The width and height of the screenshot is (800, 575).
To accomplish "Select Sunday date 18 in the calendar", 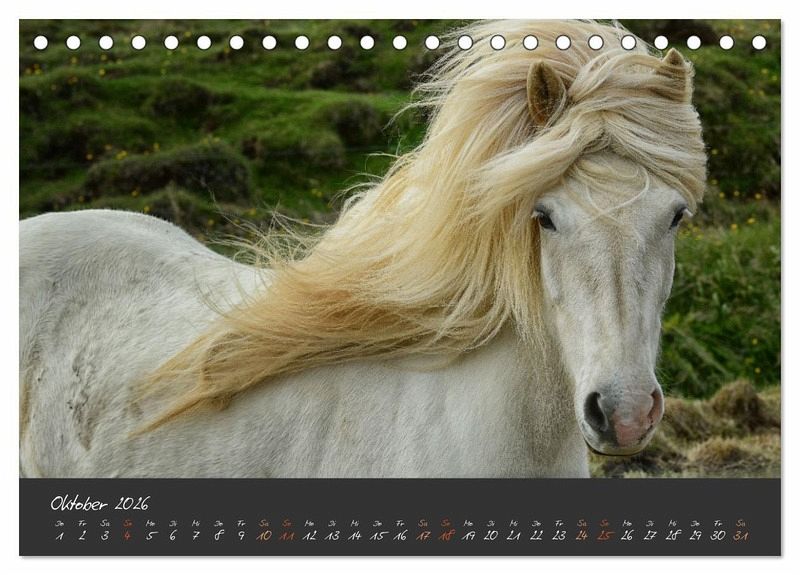I will tap(446, 535).
